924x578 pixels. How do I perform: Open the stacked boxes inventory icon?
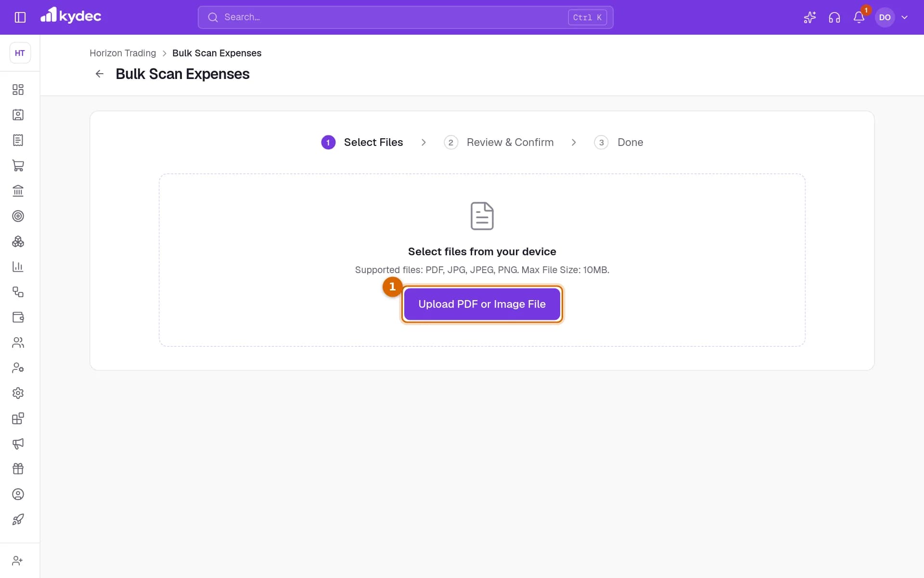pos(18,241)
